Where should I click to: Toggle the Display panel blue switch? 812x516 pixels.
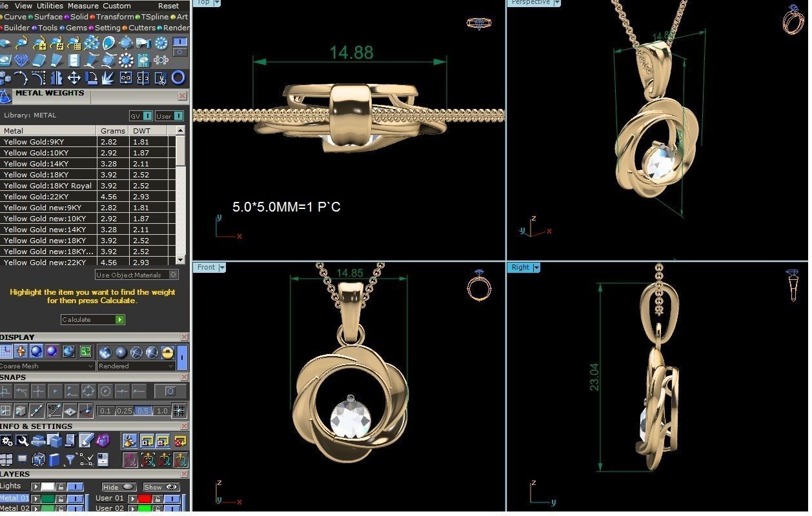click(182, 357)
